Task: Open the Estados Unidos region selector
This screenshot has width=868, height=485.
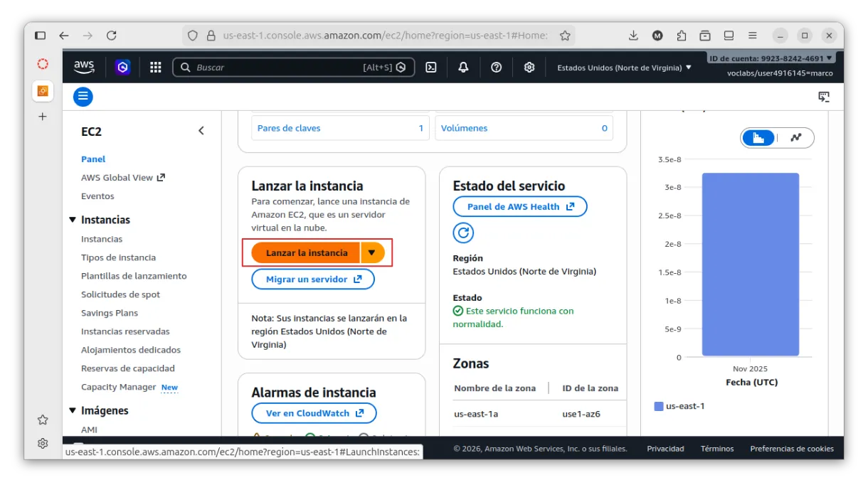Action: tap(624, 68)
